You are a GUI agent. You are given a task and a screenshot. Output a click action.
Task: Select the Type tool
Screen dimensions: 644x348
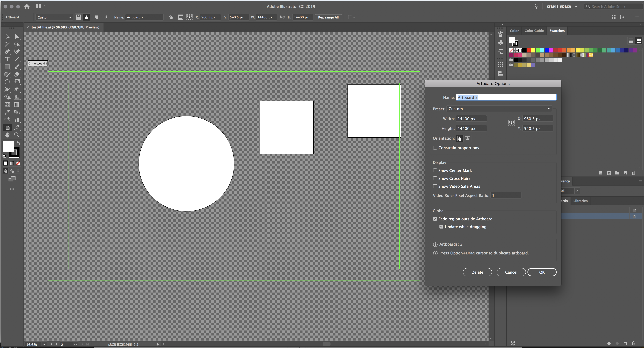[x=7, y=59]
